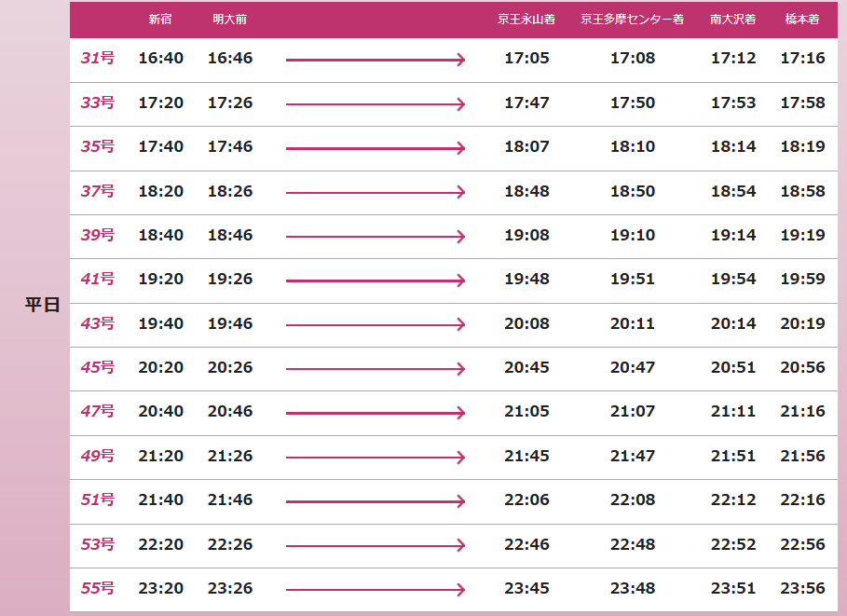Click the arrow in the 51号 row
847x616 pixels.
(x=375, y=501)
